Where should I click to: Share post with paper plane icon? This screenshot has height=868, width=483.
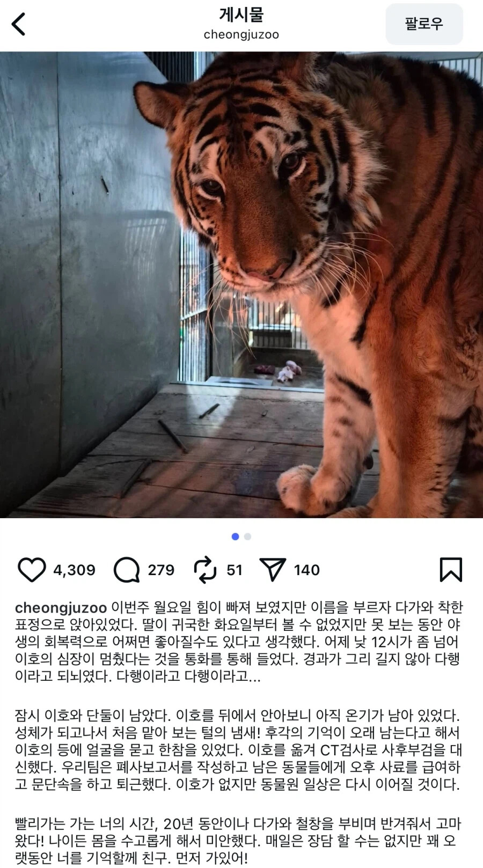click(x=273, y=570)
